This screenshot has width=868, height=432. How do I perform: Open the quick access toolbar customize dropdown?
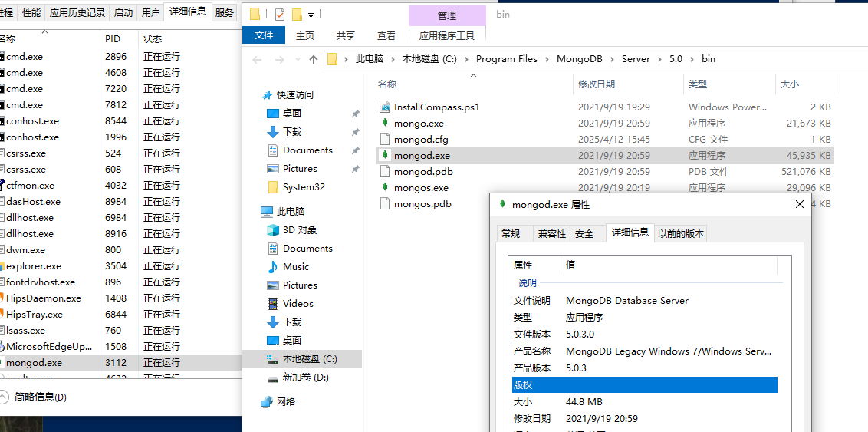pyautogui.click(x=311, y=15)
